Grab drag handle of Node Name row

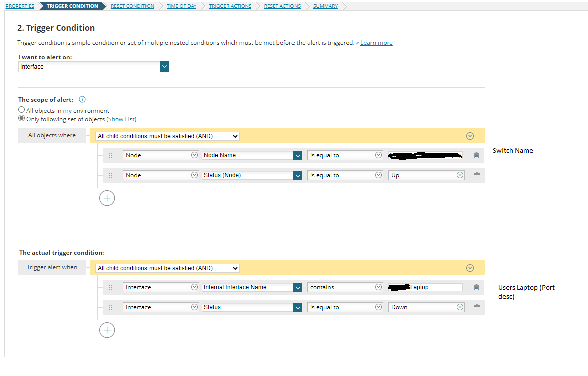[x=110, y=155]
